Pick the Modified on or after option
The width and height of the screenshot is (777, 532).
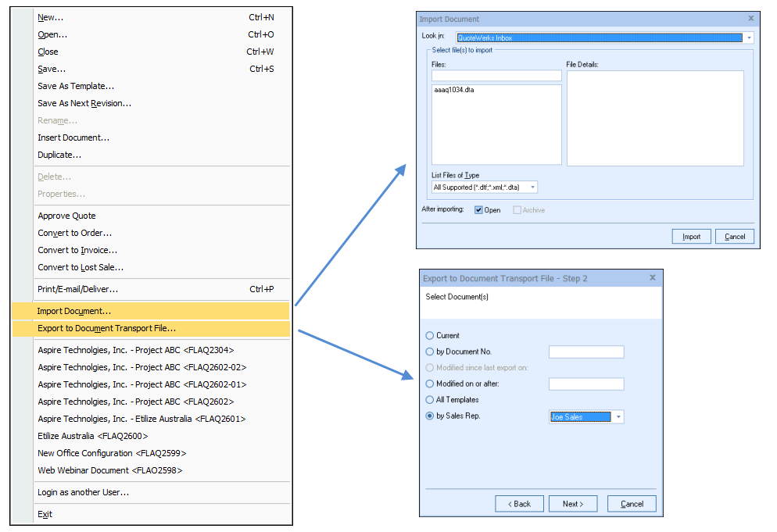point(429,384)
